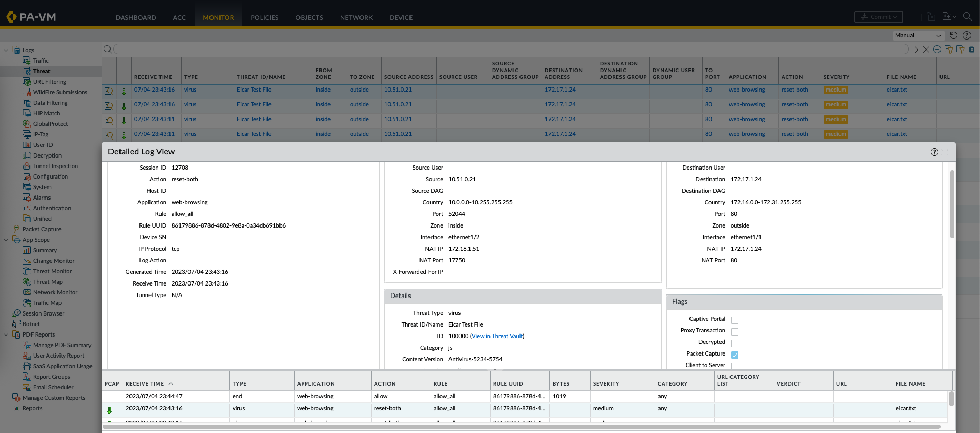980x433 pixels.
Task: Sort bottom list by RECEIVE TIME header
Action: point(145,383)
